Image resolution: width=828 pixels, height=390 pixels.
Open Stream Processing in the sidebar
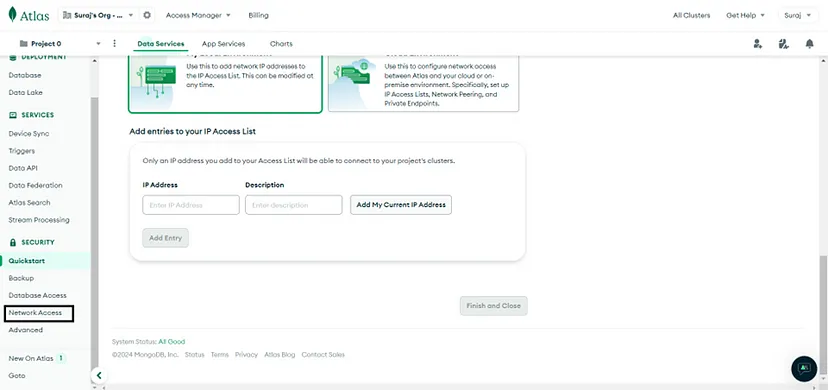tap(39, 220)
